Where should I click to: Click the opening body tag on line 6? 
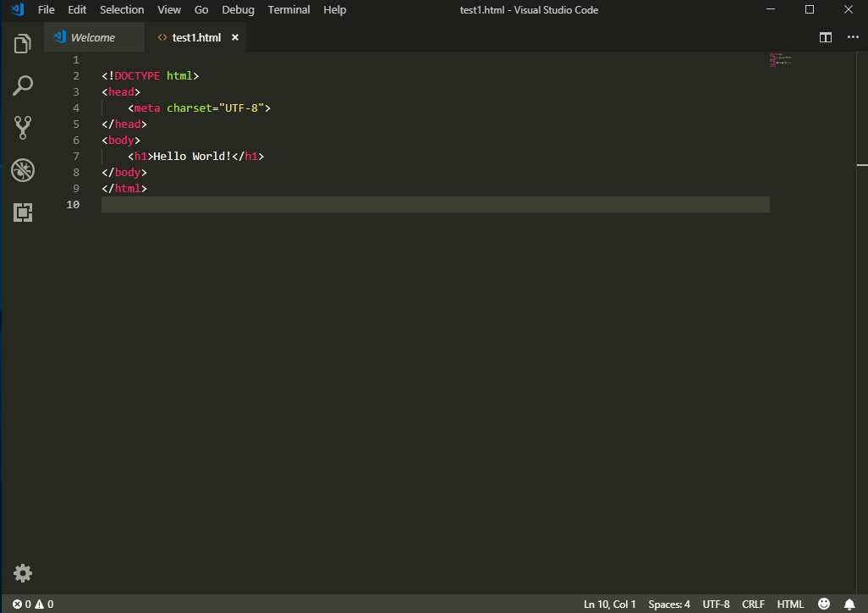[x=121, y=141]
